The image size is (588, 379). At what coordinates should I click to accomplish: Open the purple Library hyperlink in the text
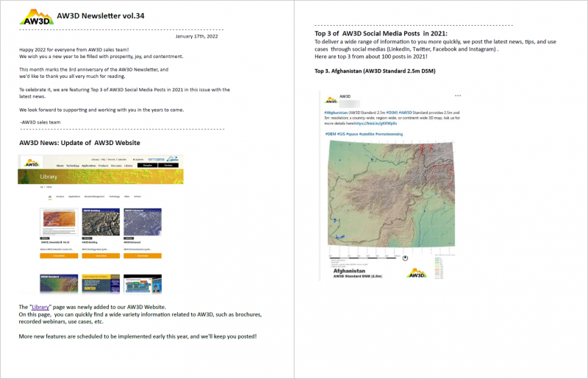point(40,307)
